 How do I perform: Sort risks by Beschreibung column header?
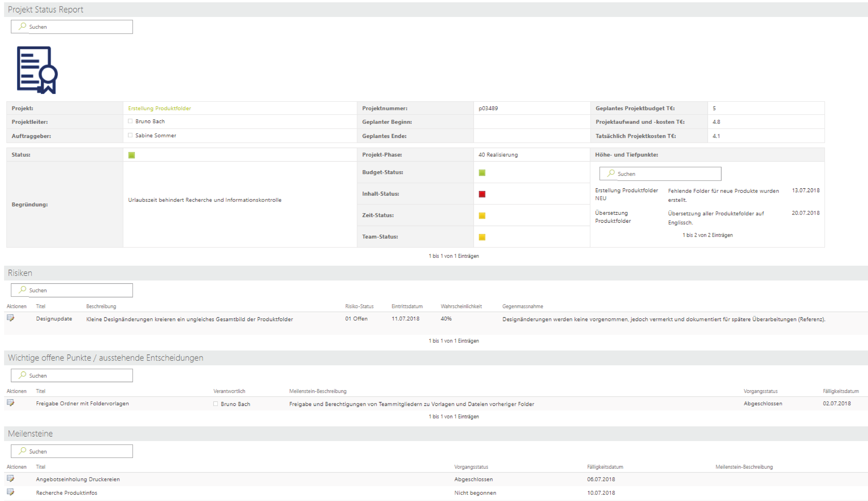point(101,306)
